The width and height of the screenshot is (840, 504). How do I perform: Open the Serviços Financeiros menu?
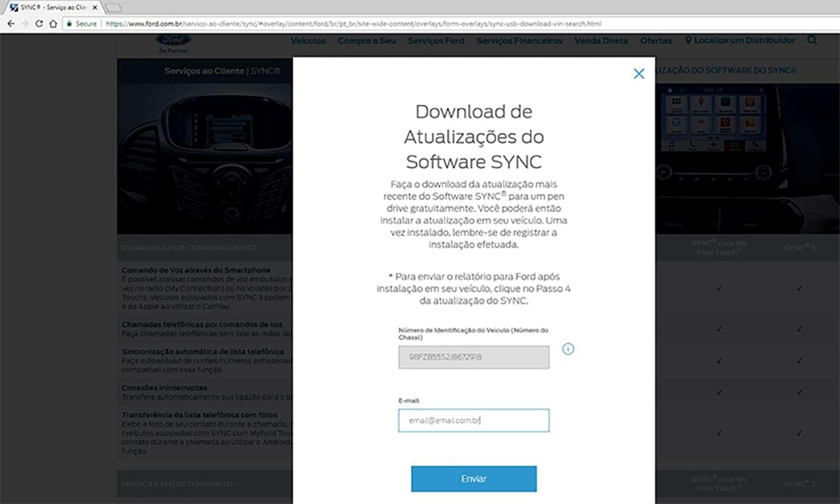point(519,41)
